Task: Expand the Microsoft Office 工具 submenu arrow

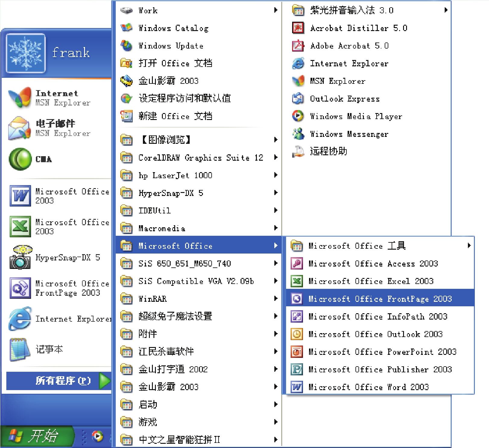Action: pos(469,246)
